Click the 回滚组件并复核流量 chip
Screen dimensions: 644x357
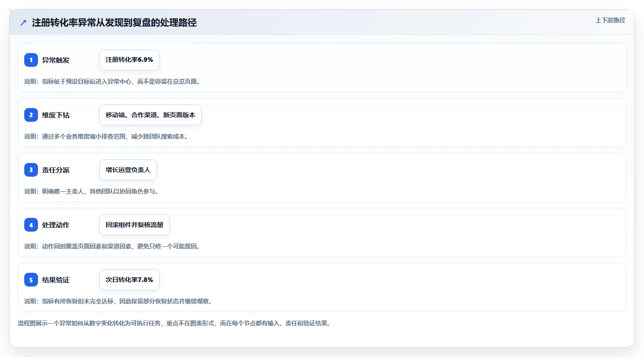(134, 225)
